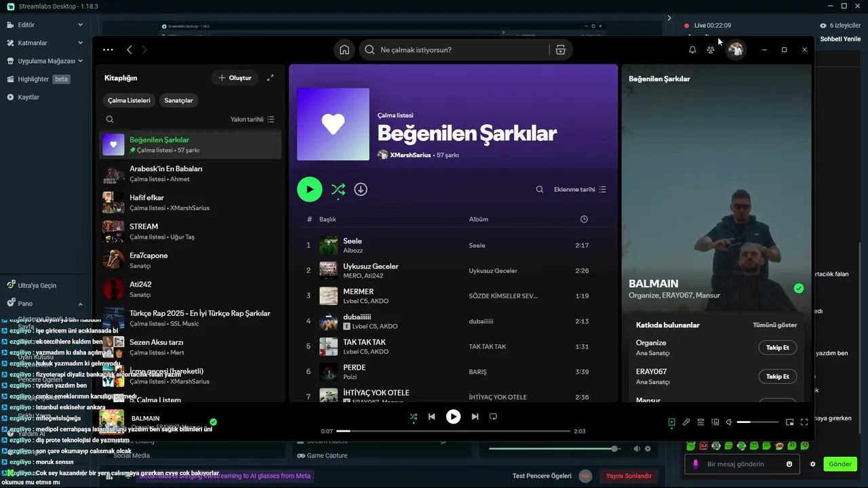Toggle the green shuffle icon beside the playlist play button

(x=338, y=190)
